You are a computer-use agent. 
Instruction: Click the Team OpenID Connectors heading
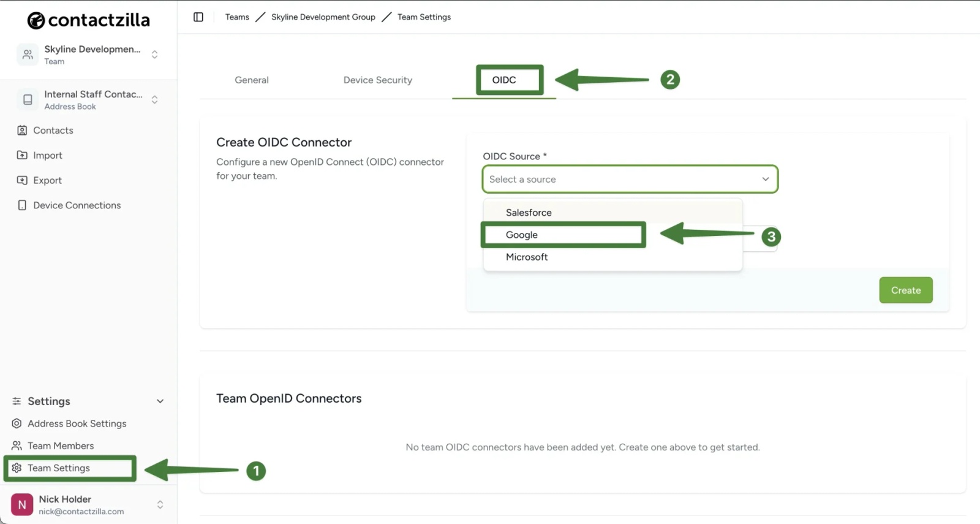tap(289, 398)
